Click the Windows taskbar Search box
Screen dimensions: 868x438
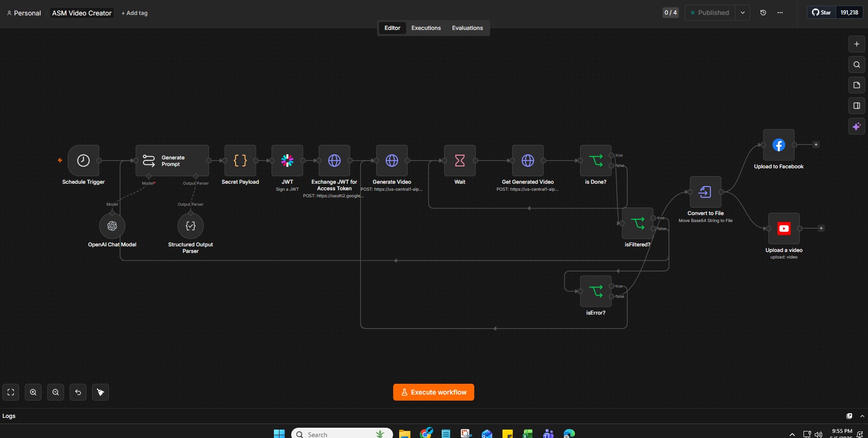342,434
